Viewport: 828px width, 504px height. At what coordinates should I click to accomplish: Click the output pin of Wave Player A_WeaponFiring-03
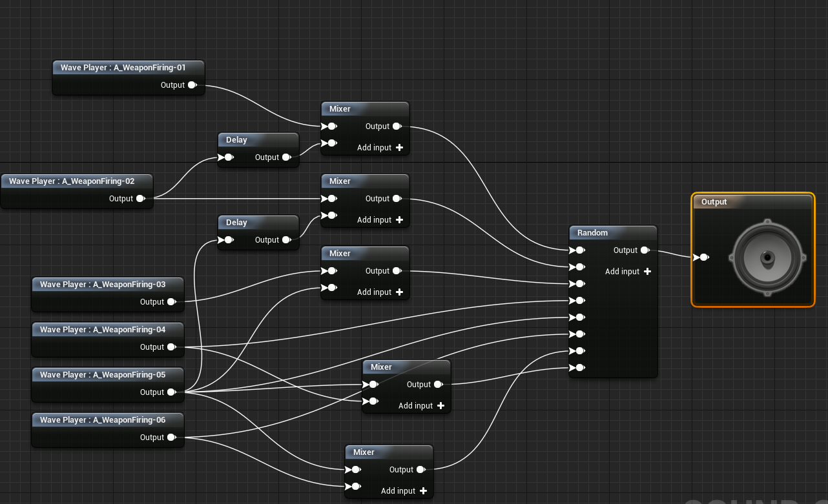coord(171,302)
